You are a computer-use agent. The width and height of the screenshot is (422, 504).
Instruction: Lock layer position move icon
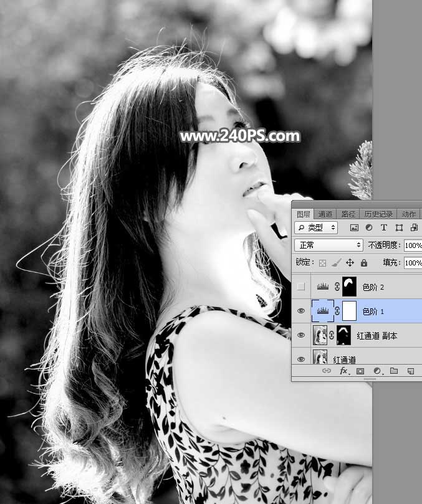350,263
